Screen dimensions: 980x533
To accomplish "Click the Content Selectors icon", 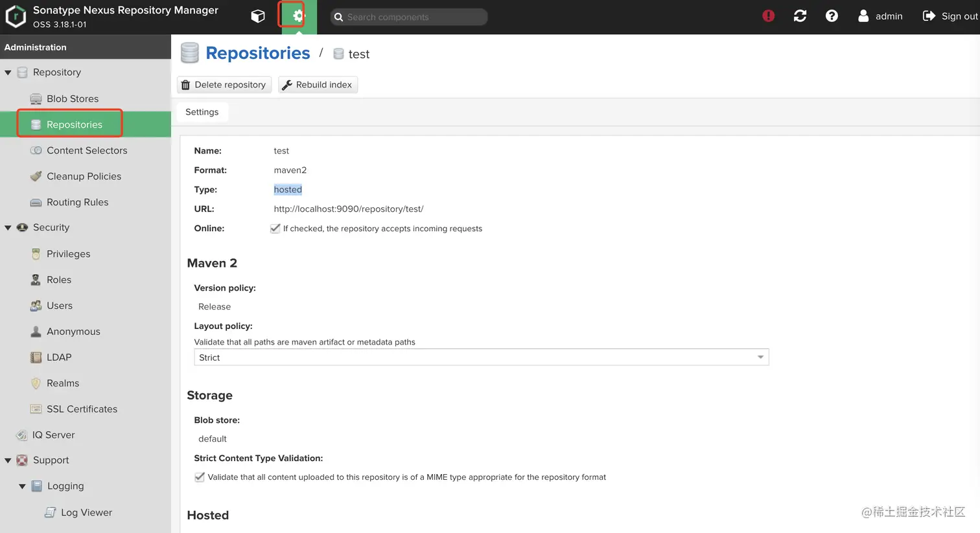I will click(36, 150).
